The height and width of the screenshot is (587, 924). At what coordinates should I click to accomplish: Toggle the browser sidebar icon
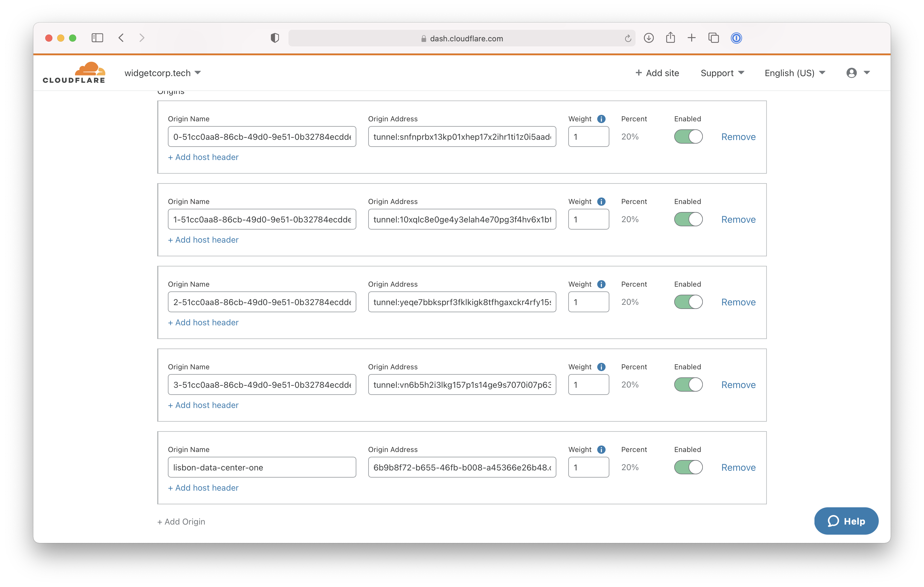[97, 37]
